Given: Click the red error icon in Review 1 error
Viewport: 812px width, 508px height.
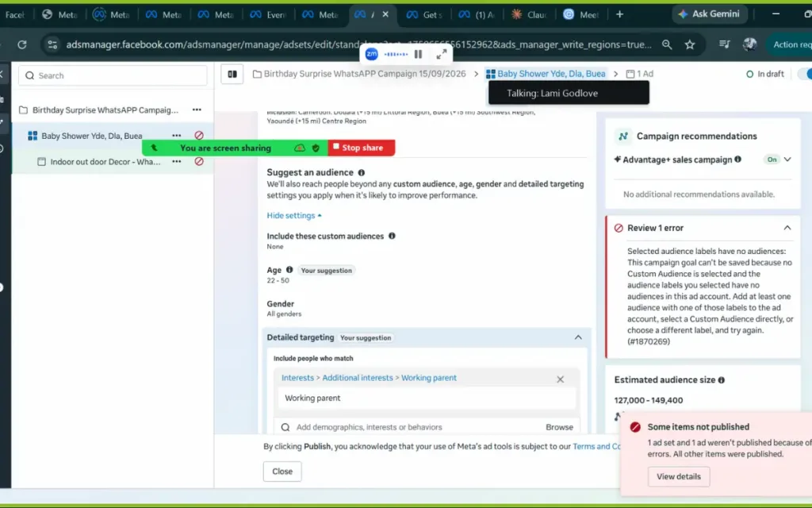Looking at the screenshot, I should pyautogui.click(x=619, y=228).
